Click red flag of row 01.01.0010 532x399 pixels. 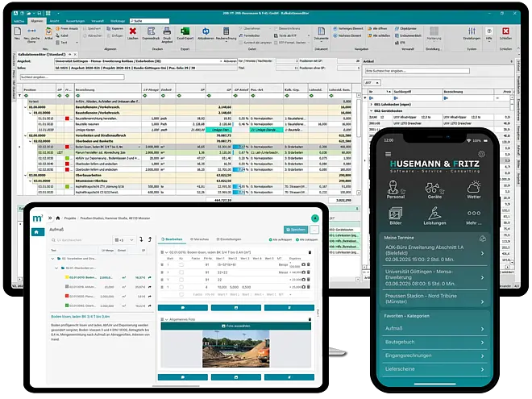pos(67,118)
